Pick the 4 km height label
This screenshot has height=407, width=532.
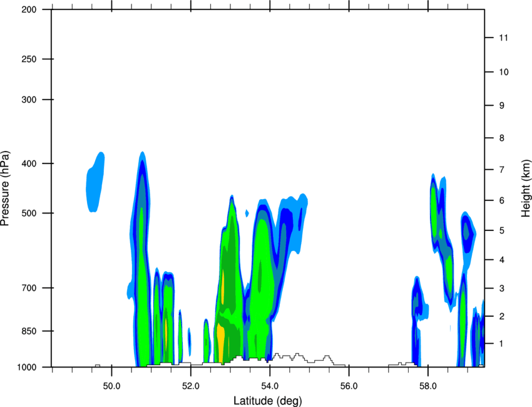[502, 260]
